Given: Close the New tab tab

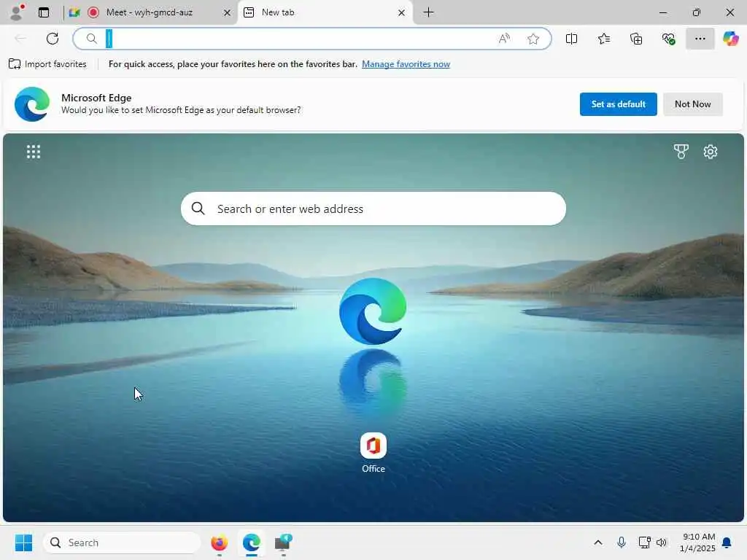Looking at the screenshot, I should pos(402,13).
